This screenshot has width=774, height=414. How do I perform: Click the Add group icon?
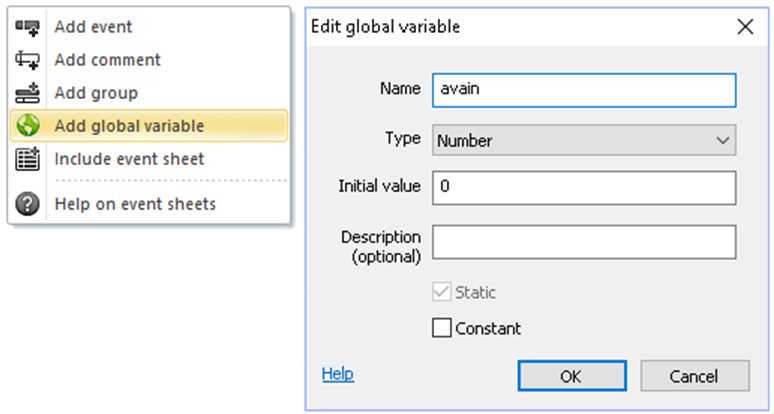28,93
